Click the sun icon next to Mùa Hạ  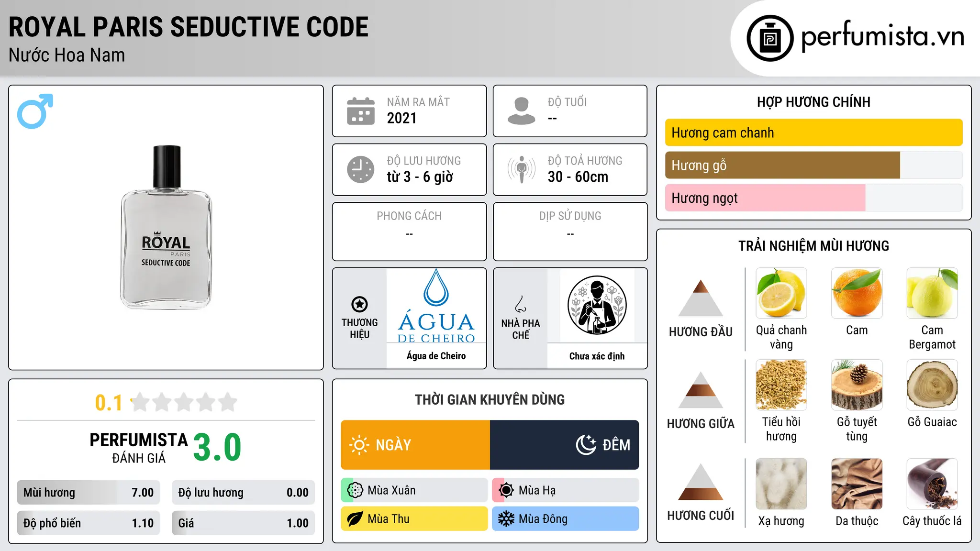click(x=506, y=490)
